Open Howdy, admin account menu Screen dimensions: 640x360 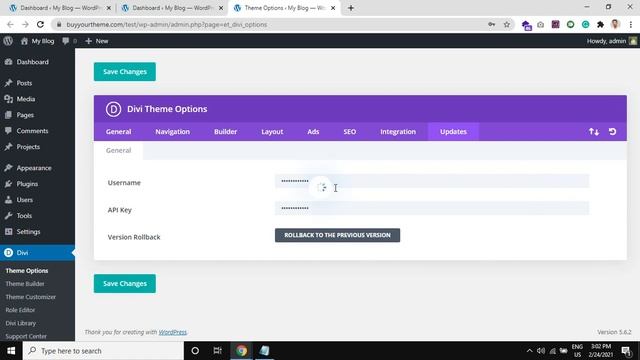click(x=611, y=41)
